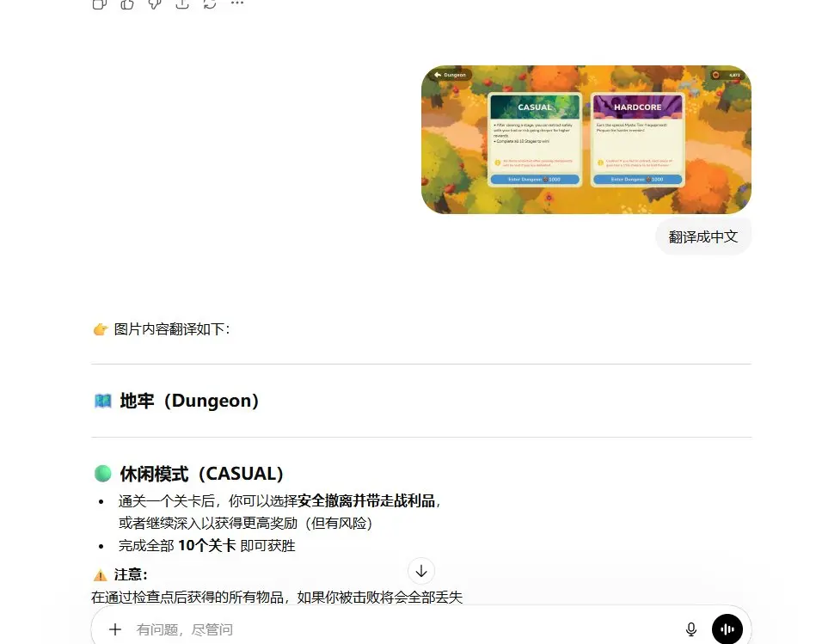Give the response a thumbs up
The image size is (816, 644).
click(127, 3)
